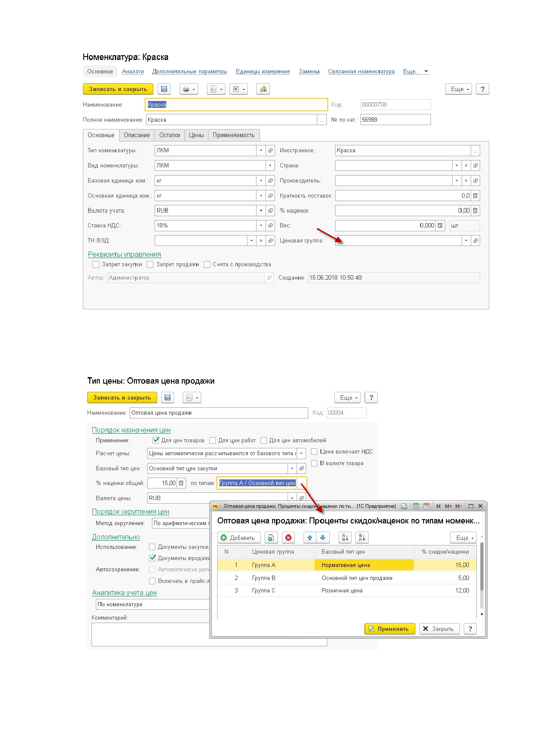535x756 pixels.
Task: Open the Тип номенклатуры linked item icon
Action: [270, 151]
